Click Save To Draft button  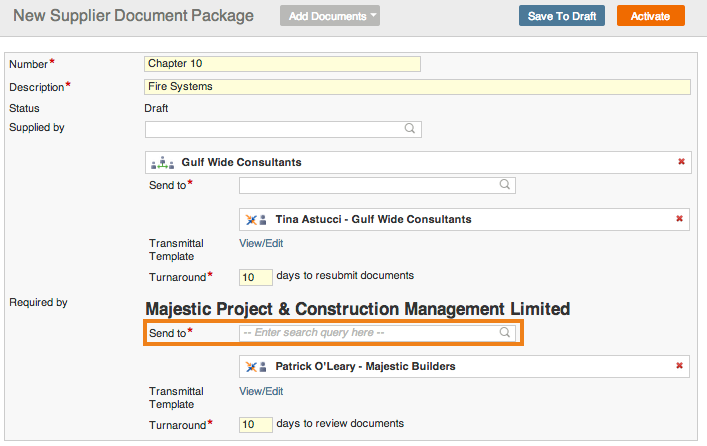562,16
